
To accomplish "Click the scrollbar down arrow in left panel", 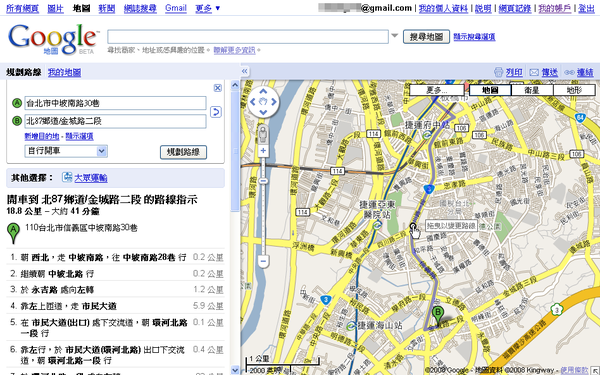I will 235,370.
